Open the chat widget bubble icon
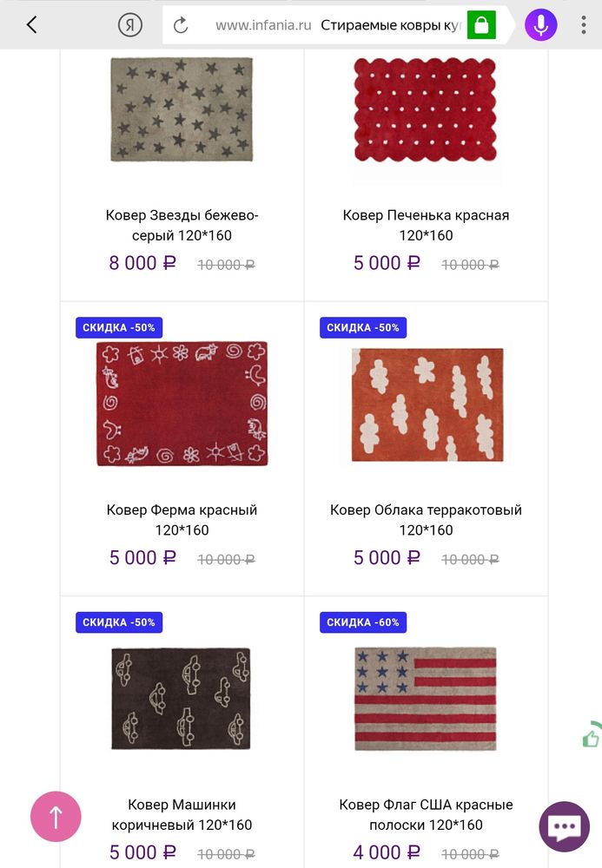This screenshot has height=868, width=602. [563, 825]
